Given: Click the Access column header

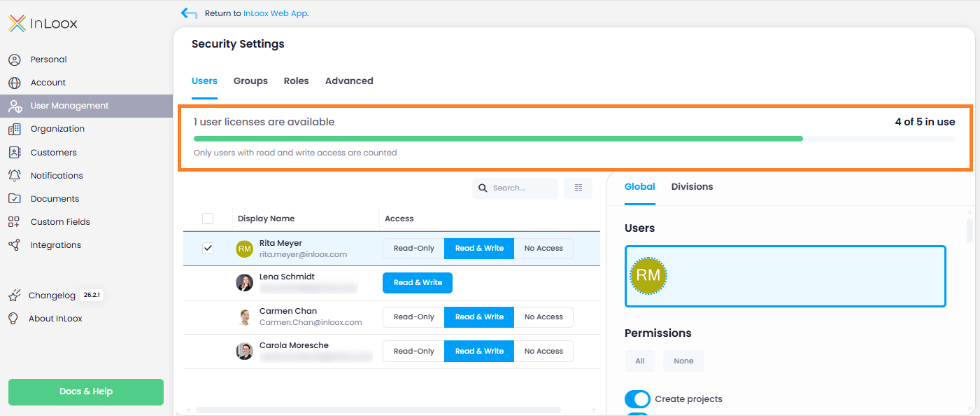Looking at the screenshot, I should (399, 219).
